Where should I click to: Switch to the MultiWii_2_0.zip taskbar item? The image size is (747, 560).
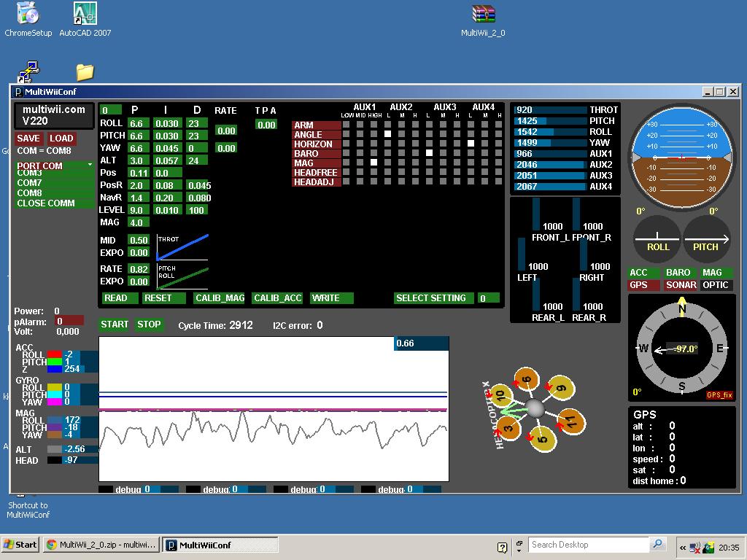pyautogui.click(x=101, y=545)
